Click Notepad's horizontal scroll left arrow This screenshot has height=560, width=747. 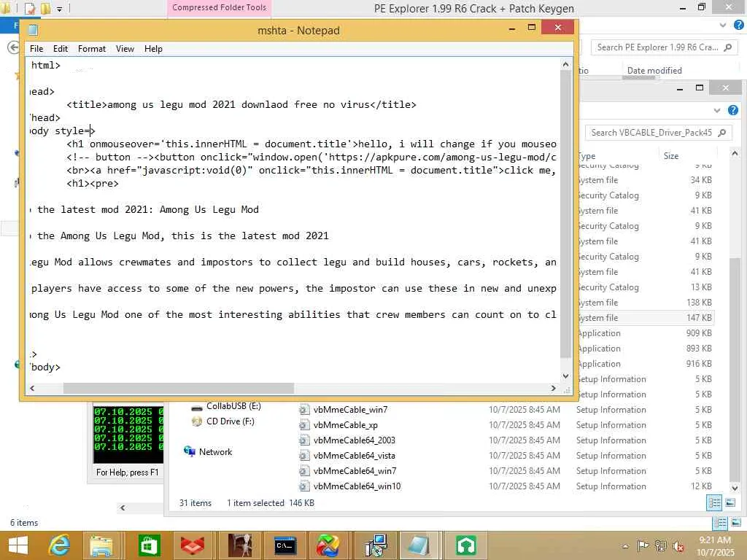[x=32, y=388]
